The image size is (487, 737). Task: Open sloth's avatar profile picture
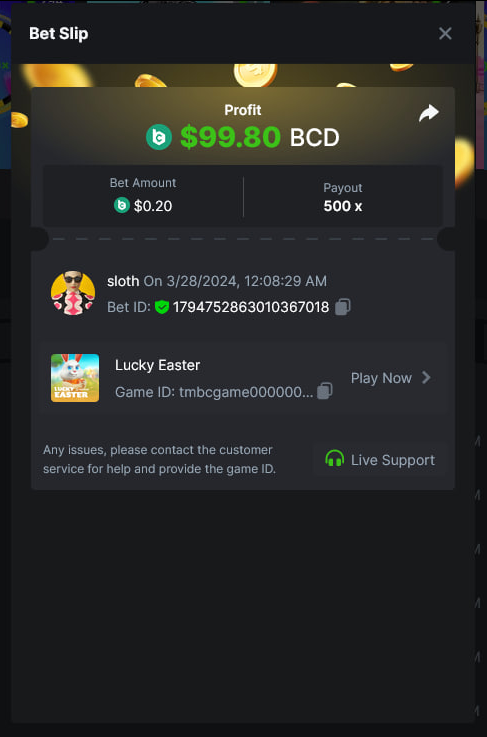[x=73, y=293]
